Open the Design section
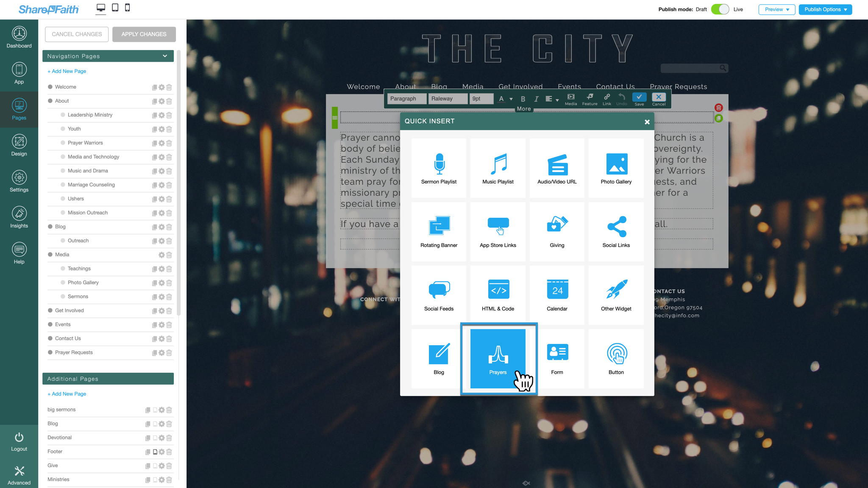The image size is (868, 488). [x=19, y=145]
